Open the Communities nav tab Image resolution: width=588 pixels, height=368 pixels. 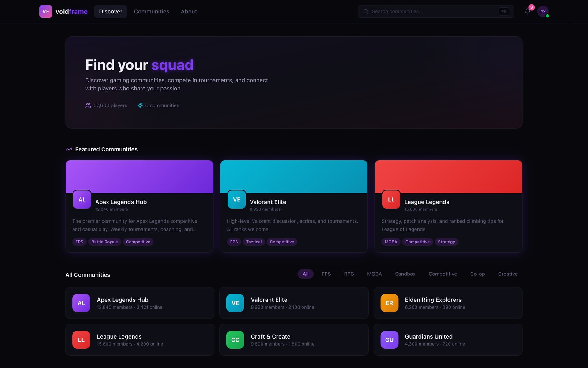tap(152, 11)
